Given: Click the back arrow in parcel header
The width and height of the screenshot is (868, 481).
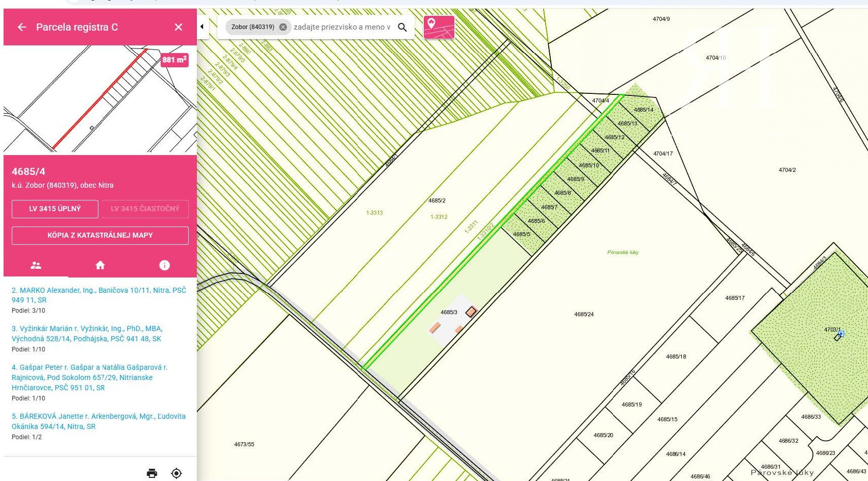Looking at the screenshot, I should [22, 27].
